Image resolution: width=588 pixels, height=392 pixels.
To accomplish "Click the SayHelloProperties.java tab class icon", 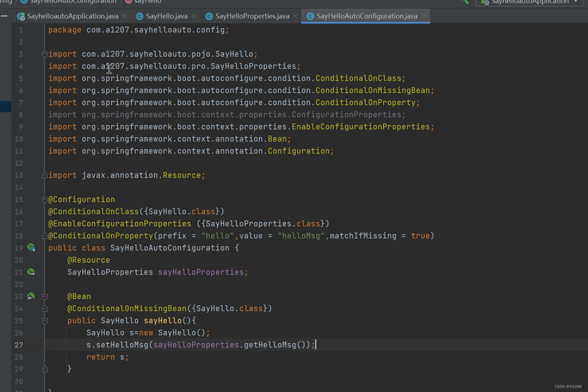I will point(209,16).
